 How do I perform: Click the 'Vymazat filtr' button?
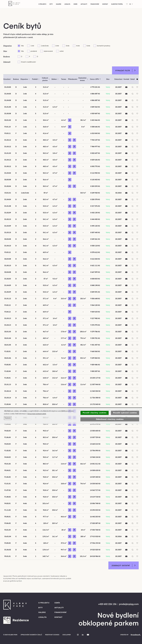pos(125,70)
